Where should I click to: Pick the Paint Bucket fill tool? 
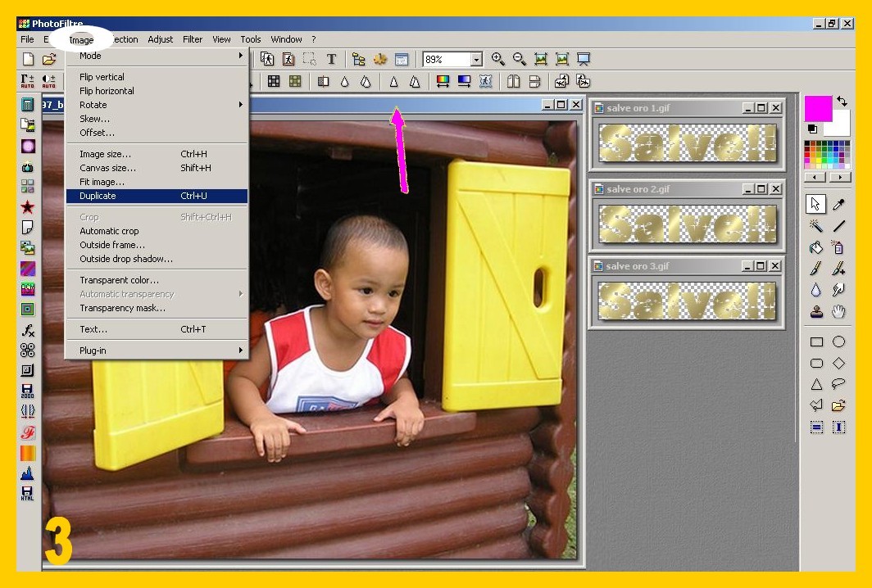click(x=816, y=247)
